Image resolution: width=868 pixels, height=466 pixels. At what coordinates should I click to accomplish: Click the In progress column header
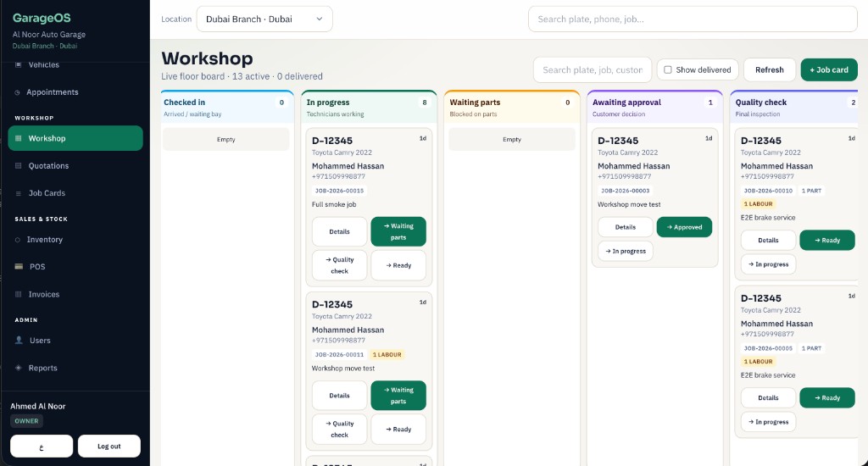(370, 108)
